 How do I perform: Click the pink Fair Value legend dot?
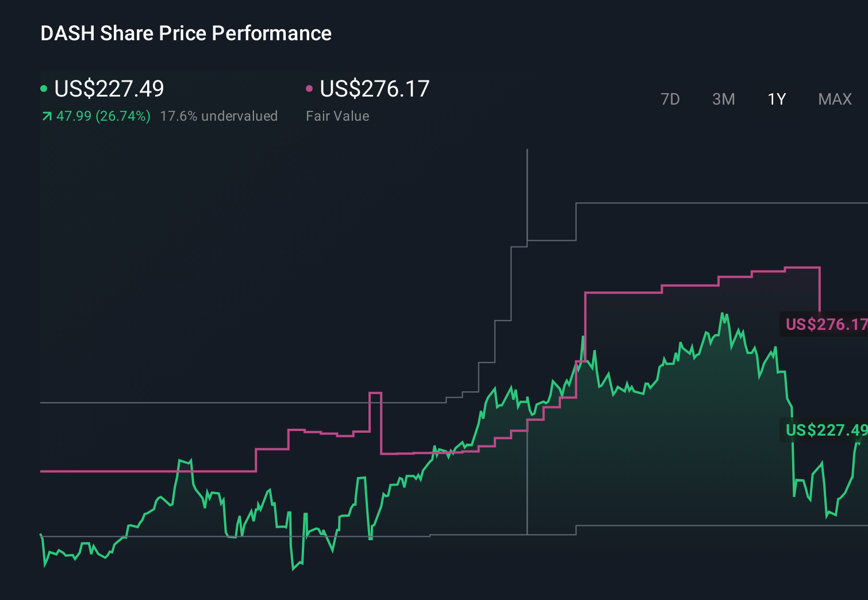pos(309,88)
